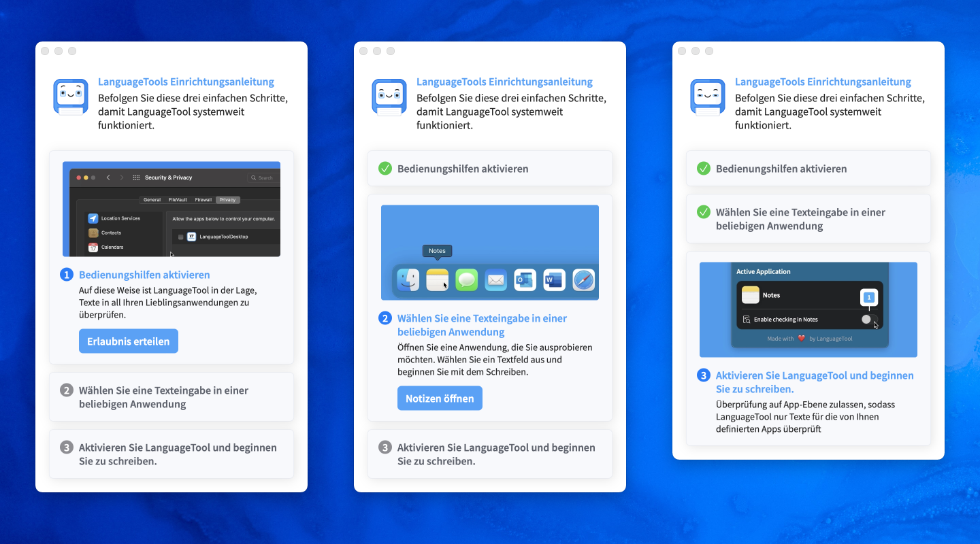Click the icon beside Enable checking in Notes
Screen dimensions: 980x544
[747, 319]
